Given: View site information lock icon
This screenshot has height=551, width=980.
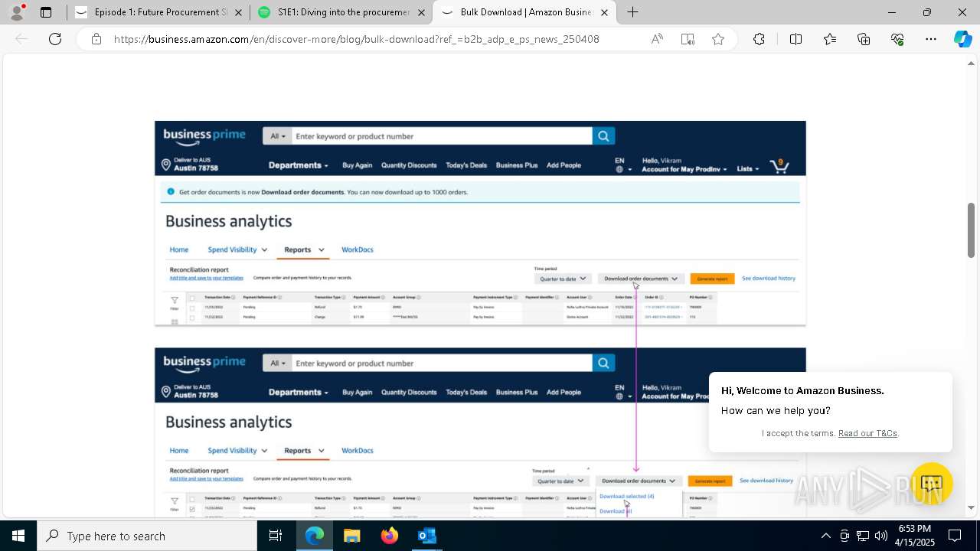Looking at the screenshot, I should (96, 39).
